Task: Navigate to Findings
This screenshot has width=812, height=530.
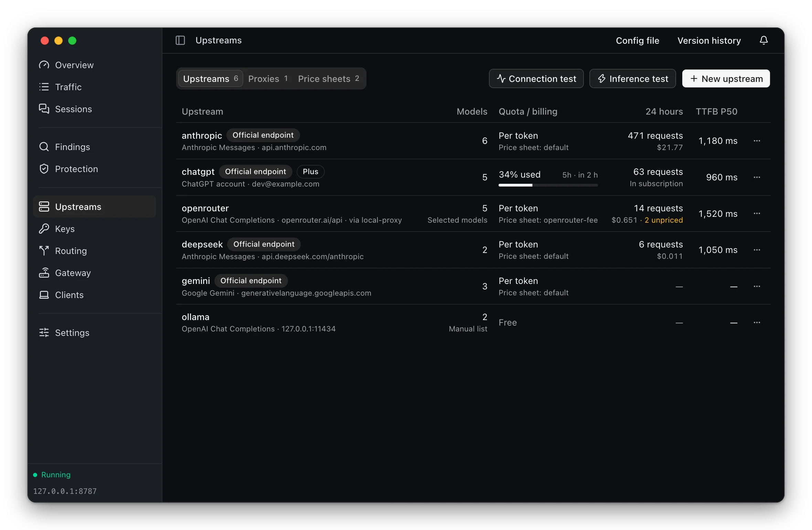Action: [x=95, y=147]
